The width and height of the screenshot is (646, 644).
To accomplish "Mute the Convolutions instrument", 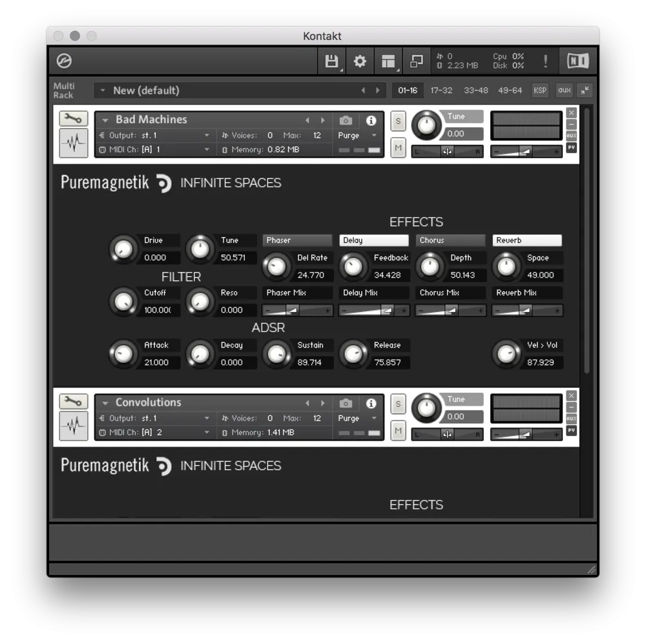I will coord(398,430).
